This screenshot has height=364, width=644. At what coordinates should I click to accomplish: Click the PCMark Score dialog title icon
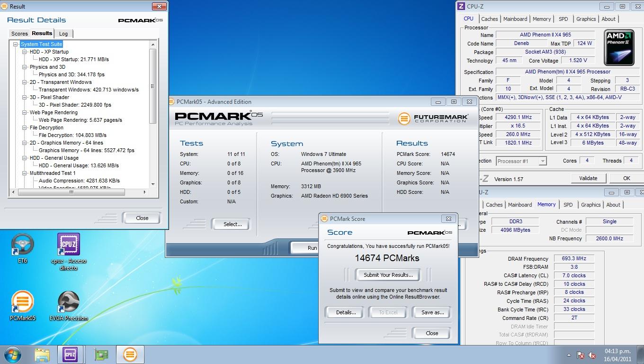[x=324, y=218]
